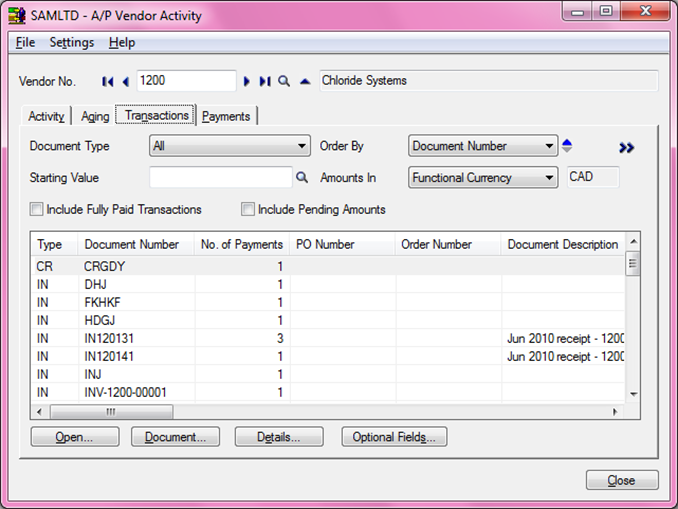Click the Vendor No. input field
Viewport: 678px width, 509px height.
(x=186, y=81)
